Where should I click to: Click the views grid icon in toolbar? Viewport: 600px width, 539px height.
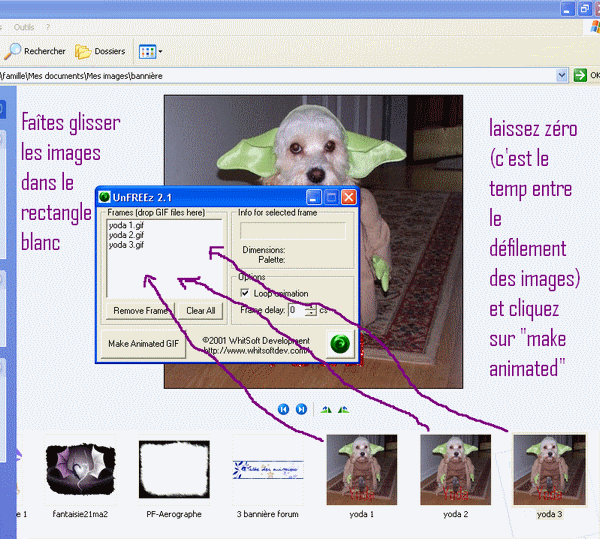tap(148, 52)
